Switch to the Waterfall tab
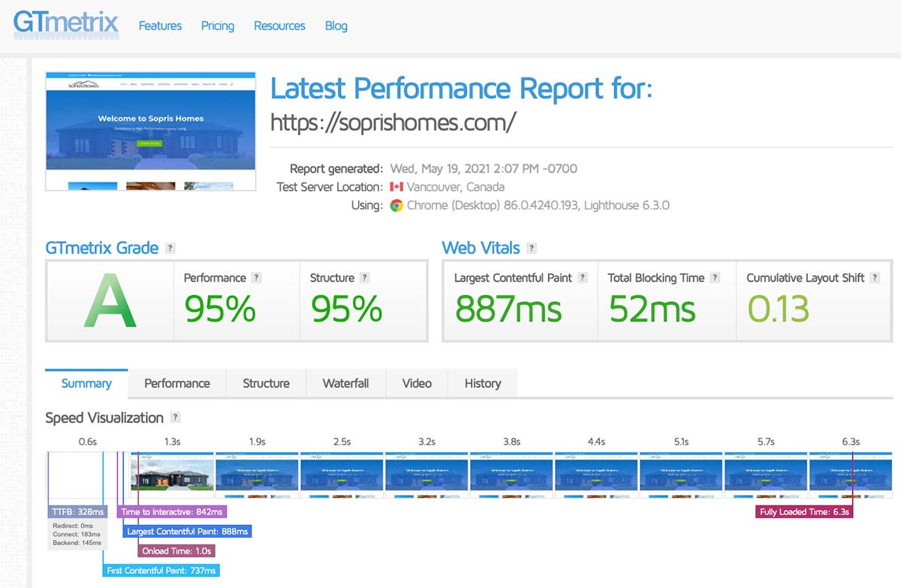This screenshot has width=901, height=588. click(345, 383)
